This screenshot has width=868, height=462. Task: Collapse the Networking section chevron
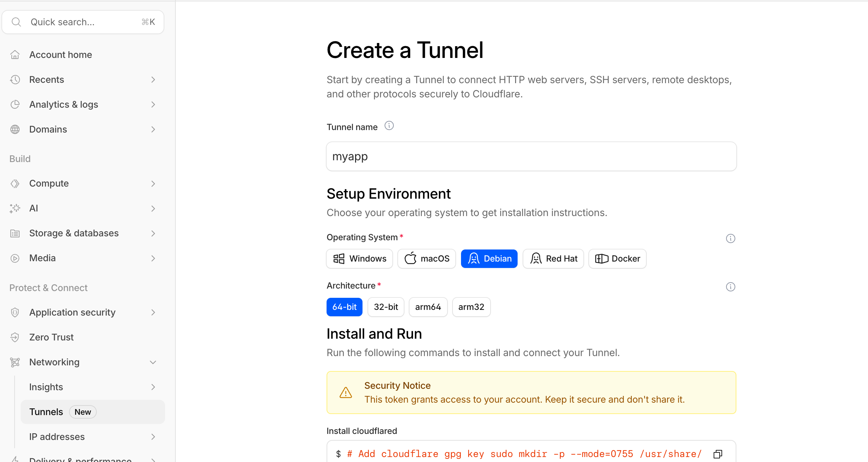tap(153, 362)
